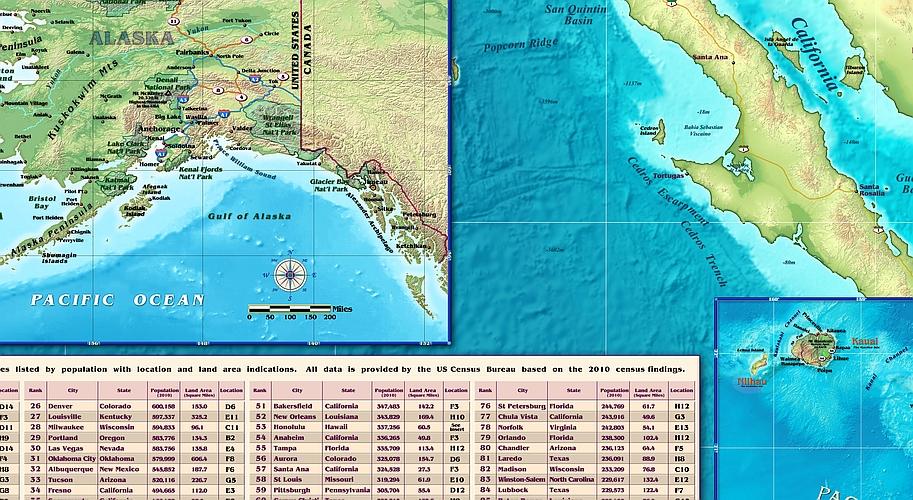Select the Gulf of Alaska label
The height and width of the screenshot is (500, 913).
(x=249, y=216)
